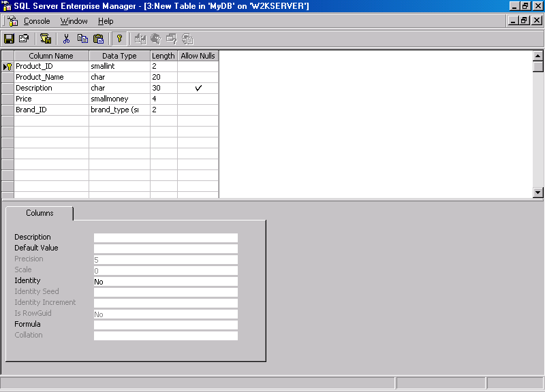545x392 pixels.
Task: Click the Brand_ID column name cell
Action: pos(52,110)
